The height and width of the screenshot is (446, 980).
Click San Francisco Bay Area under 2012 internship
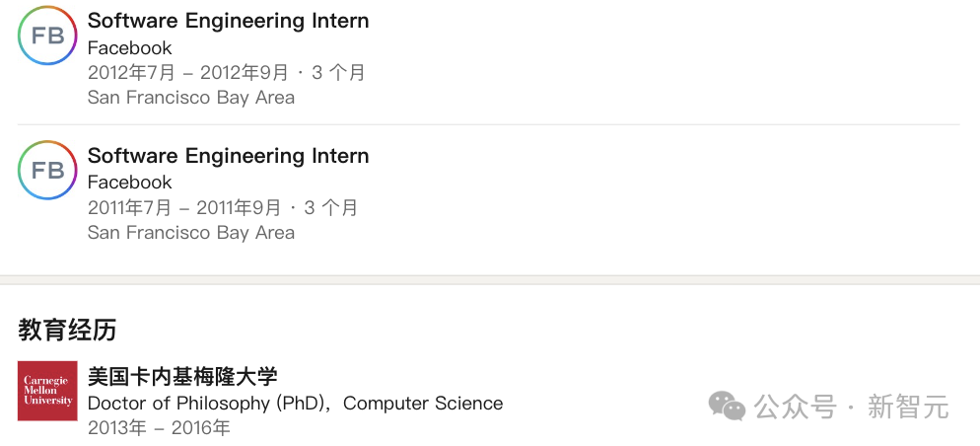[x=190, y=97]
